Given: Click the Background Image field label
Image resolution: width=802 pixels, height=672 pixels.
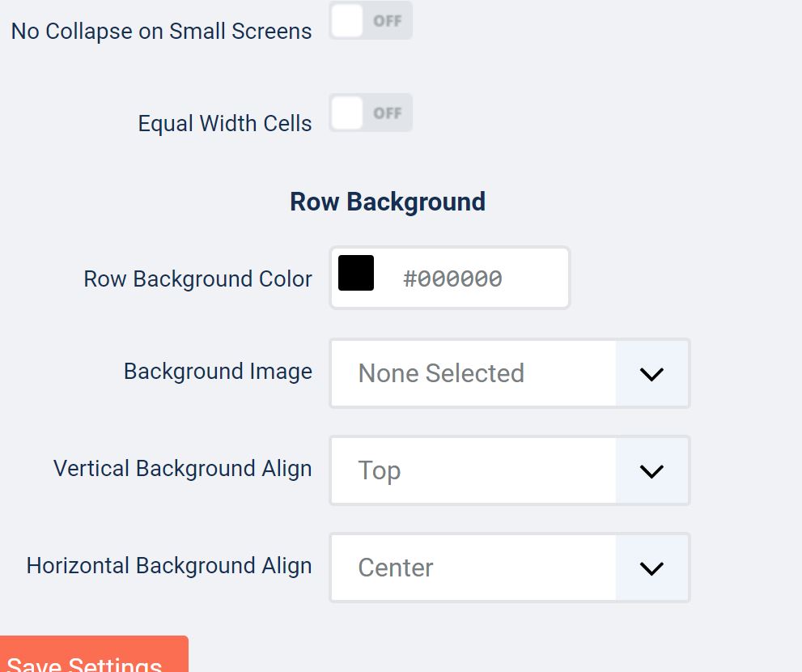Looking at the screenshot, I should (x=218, y=371).
